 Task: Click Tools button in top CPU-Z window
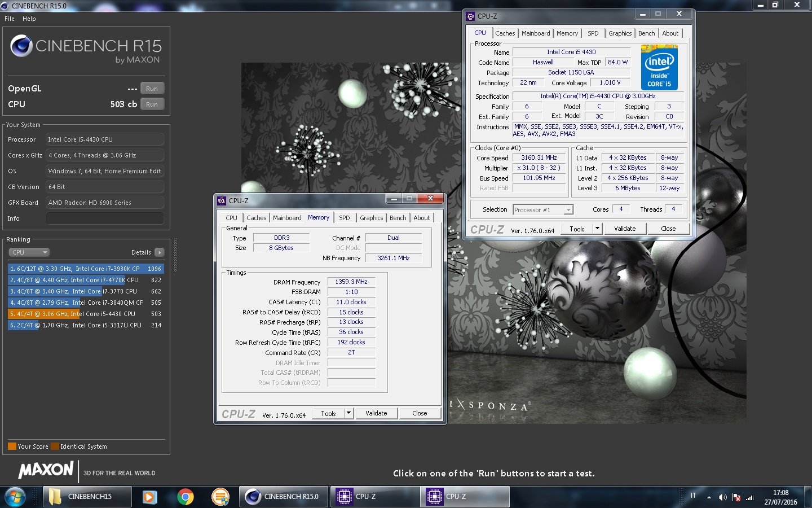tap(577, 229)
